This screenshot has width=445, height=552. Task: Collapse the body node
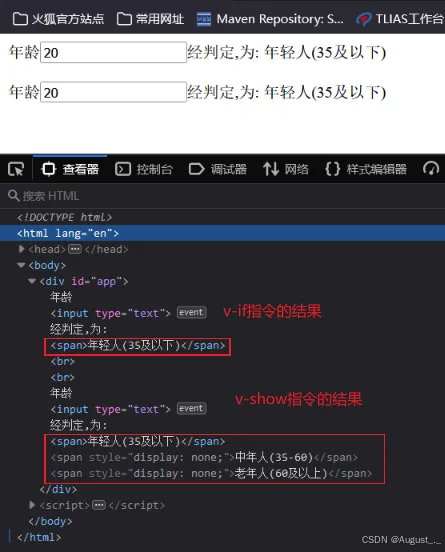pos(21,265)
